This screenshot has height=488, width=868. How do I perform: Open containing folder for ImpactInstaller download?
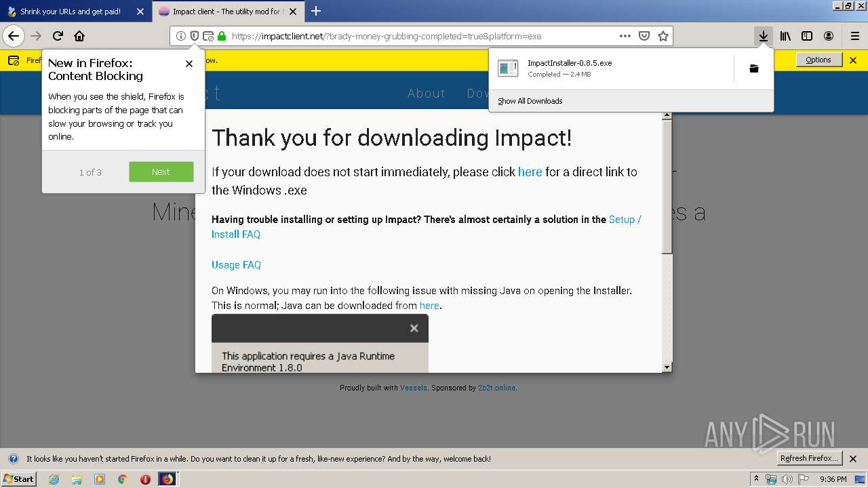pos(754,68)
